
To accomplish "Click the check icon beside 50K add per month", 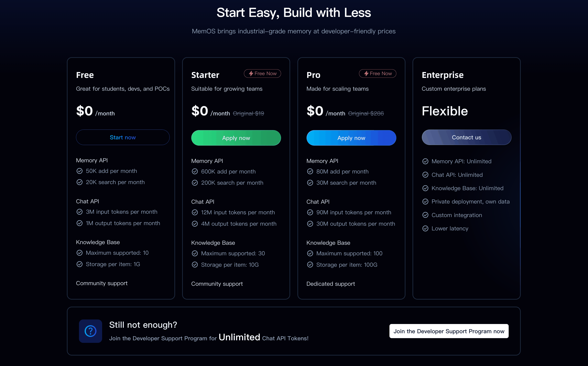I will 79,171.
